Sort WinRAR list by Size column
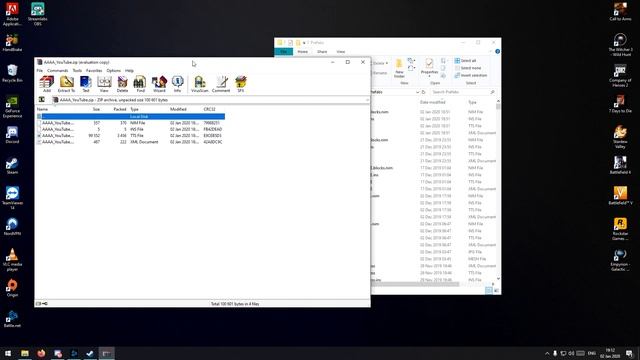The height and width of the screenshot is (360, 640). [x=96, y=109]
